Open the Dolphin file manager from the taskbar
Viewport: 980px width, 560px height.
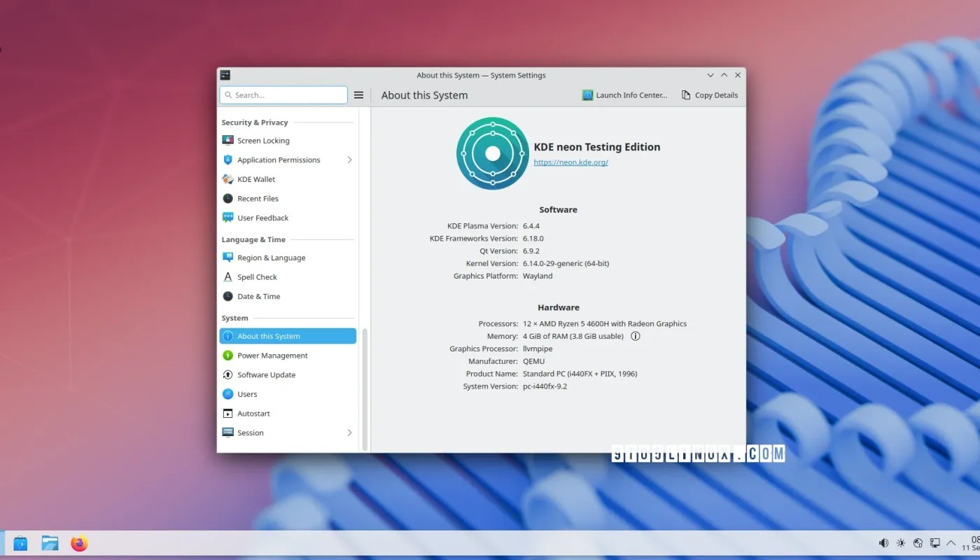pyautogui.click(x=50, y=543)
